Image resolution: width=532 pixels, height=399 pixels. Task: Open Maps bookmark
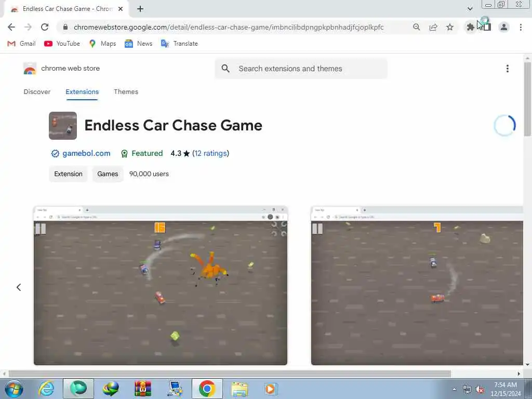coord(102,44)
